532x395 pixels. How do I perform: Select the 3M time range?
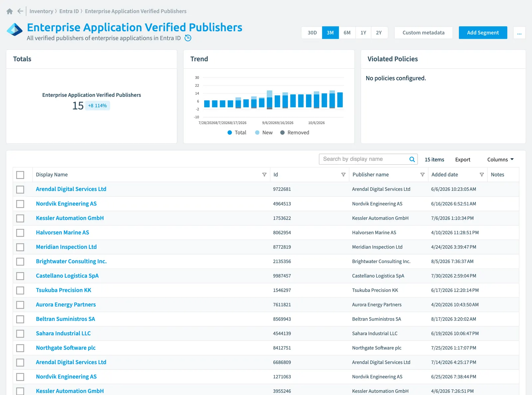pyautogui.click(x=330, y=33)
